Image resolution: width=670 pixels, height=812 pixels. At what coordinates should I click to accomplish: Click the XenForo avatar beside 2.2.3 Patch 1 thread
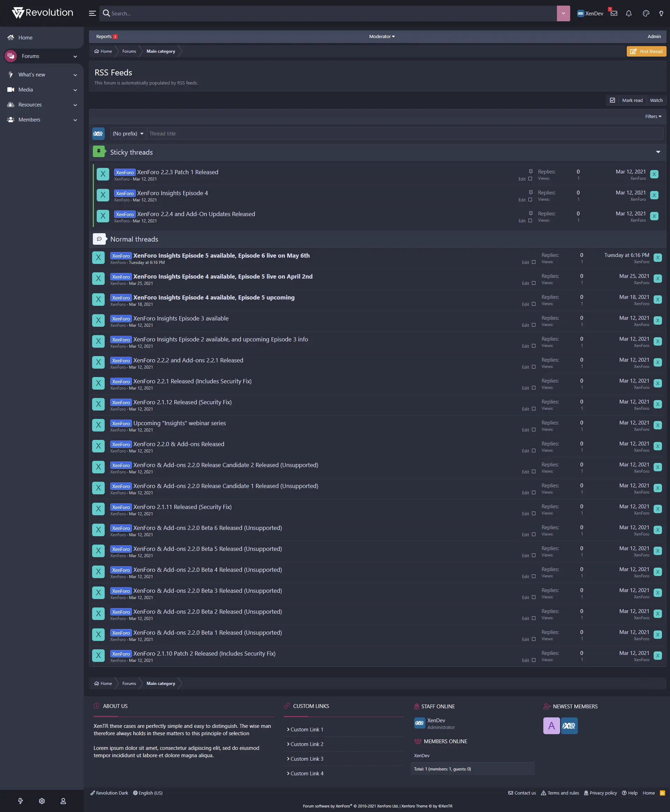click(x=103, y=174)
